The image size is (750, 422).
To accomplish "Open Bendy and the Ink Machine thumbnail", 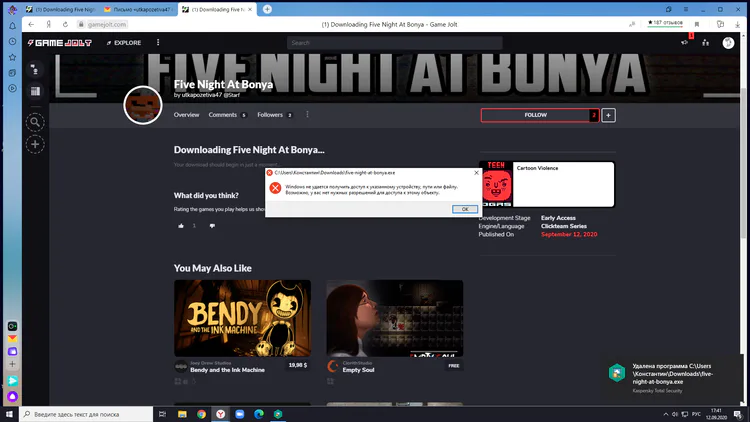I will (x=243, y=318).
